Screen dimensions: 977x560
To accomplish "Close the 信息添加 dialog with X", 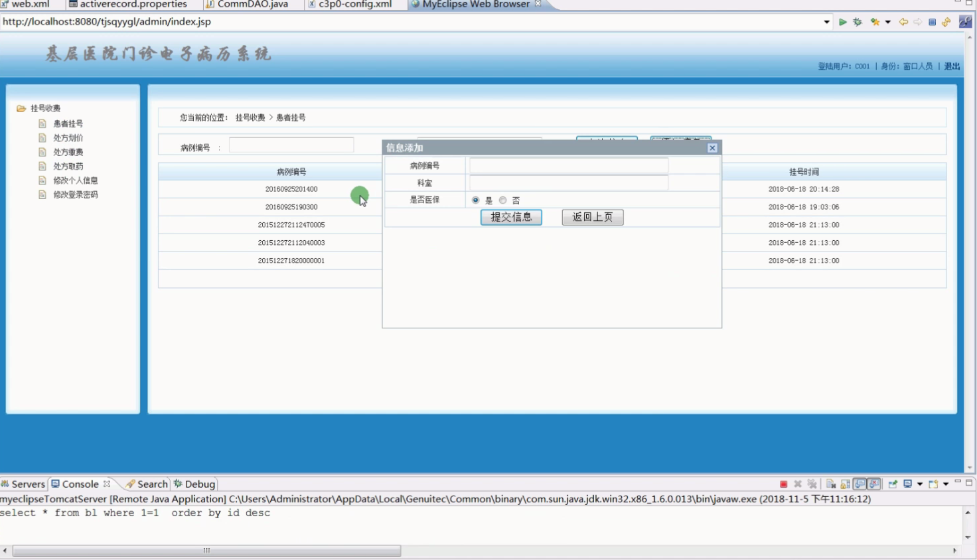I will coord(712,148).
